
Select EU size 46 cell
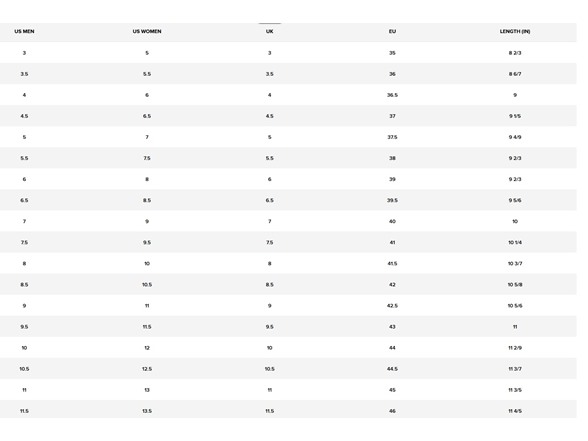[392, 411]
